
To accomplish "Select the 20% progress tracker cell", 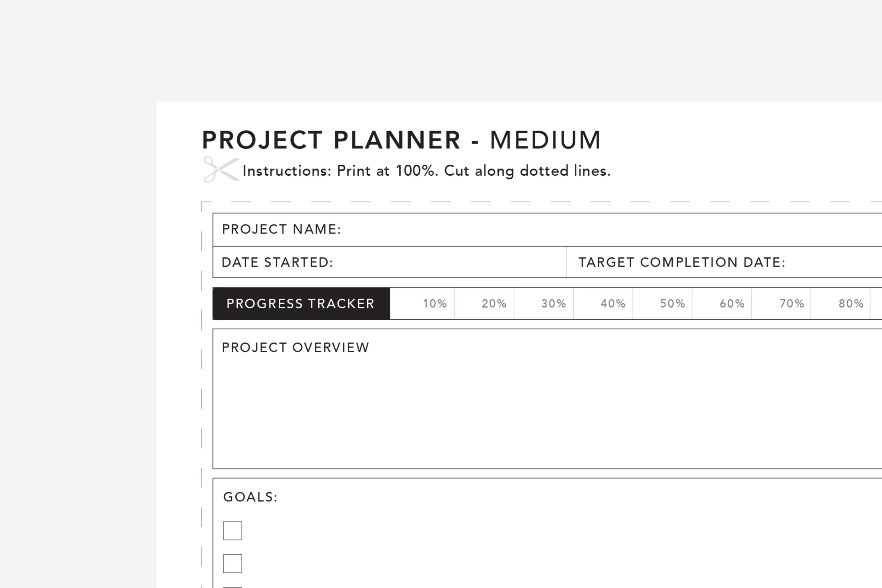I will pos(484,304).
